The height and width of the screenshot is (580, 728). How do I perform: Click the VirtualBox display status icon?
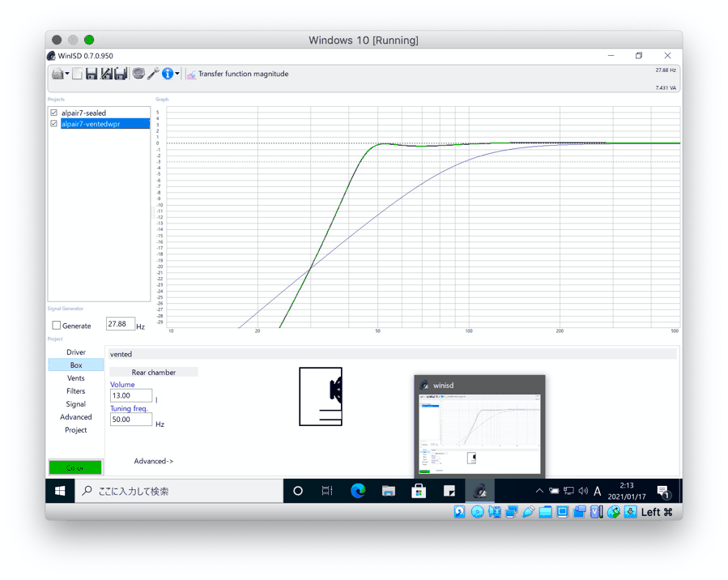[562, 512]
